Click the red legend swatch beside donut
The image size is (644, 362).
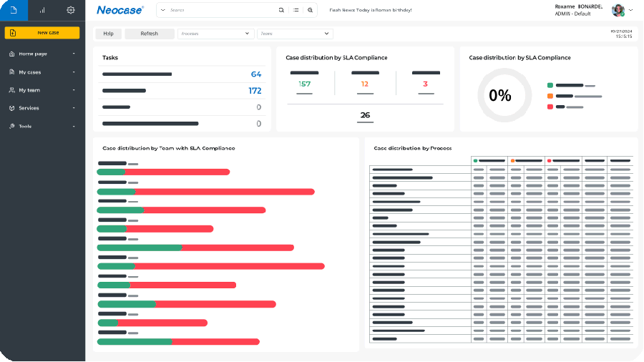coord(550,107)
